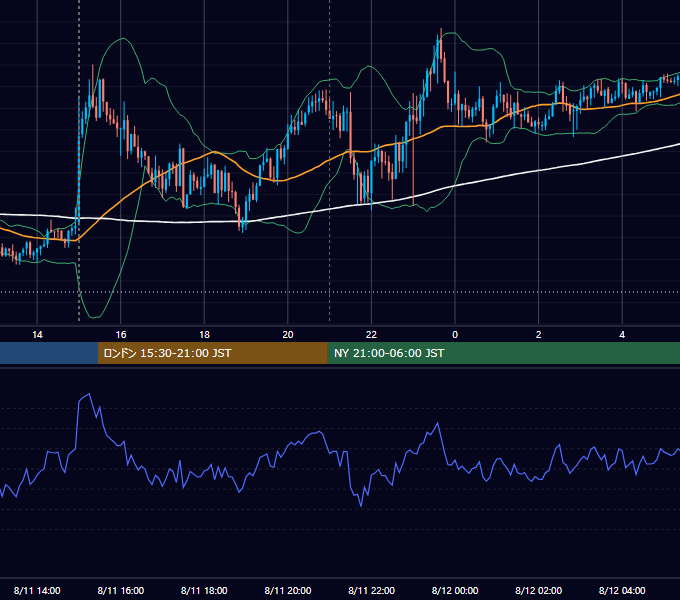Click the 8/12 02:00 time label

(539, 590)
